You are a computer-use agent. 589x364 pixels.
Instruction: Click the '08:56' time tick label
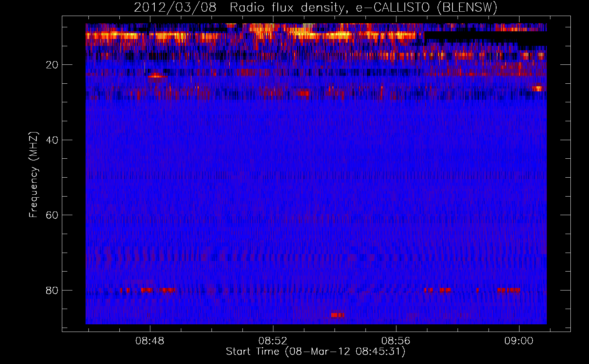tap(396, 341)
